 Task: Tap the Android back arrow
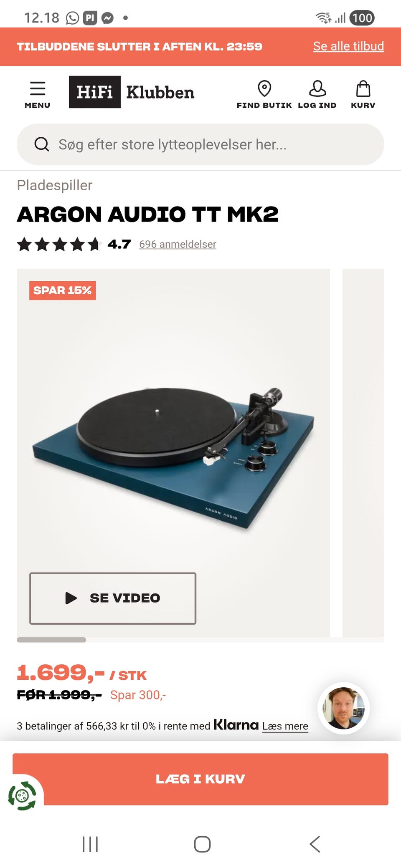(315, 844)
